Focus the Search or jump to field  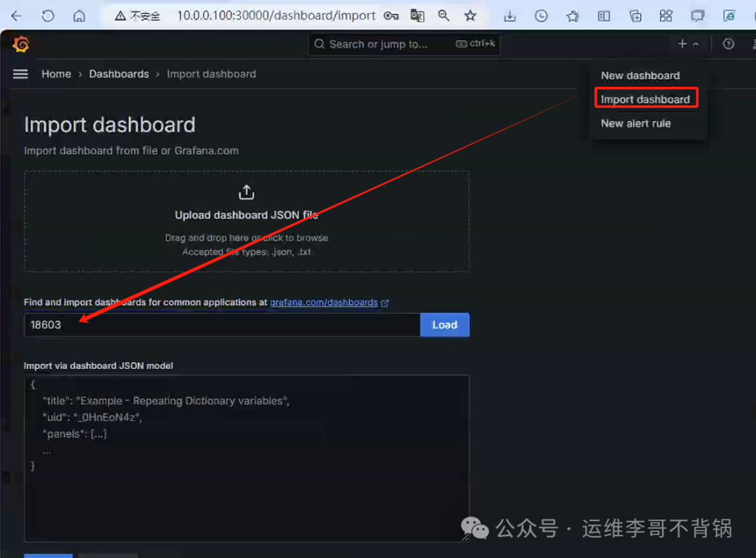[404, 44]
